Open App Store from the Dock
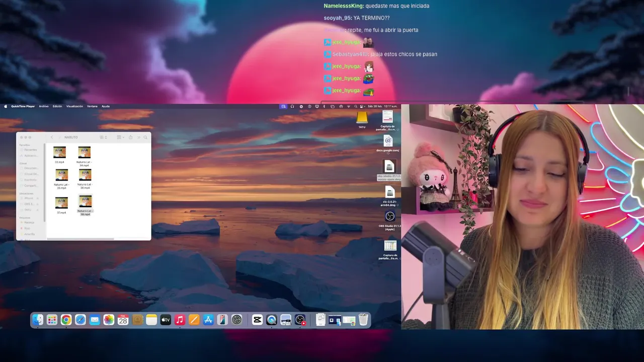 tap(208, 320)
